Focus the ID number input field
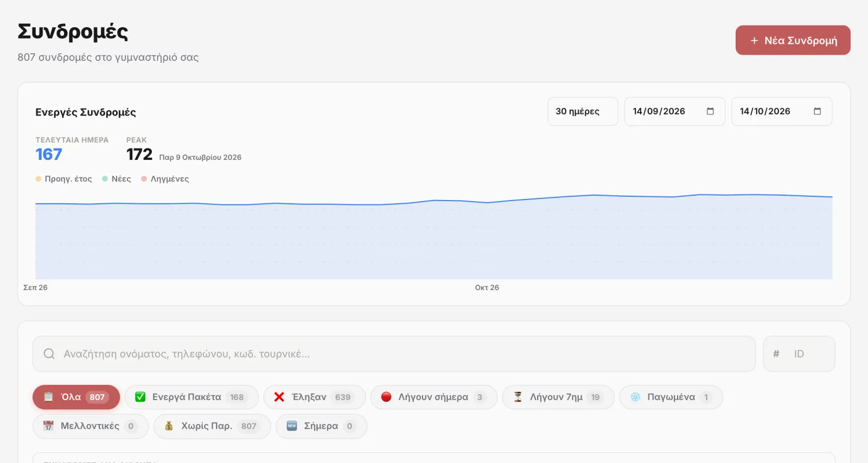 (x=799, y=353)
